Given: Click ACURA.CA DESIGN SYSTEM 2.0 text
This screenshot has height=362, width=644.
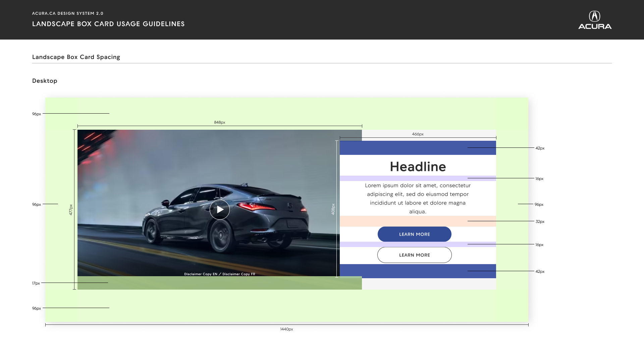Looking at the screenshot, I should pyautogui.click(x=68, y=13).
